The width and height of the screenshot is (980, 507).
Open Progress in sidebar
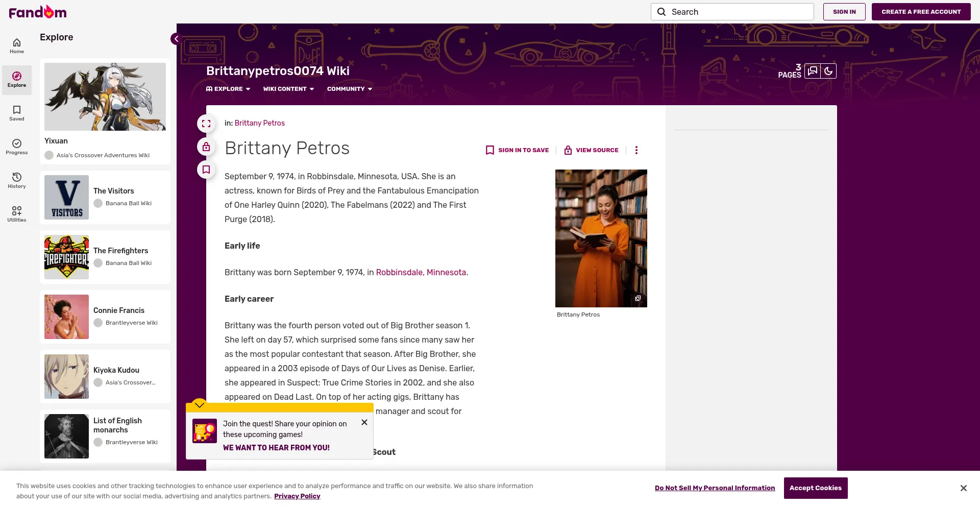17,147
